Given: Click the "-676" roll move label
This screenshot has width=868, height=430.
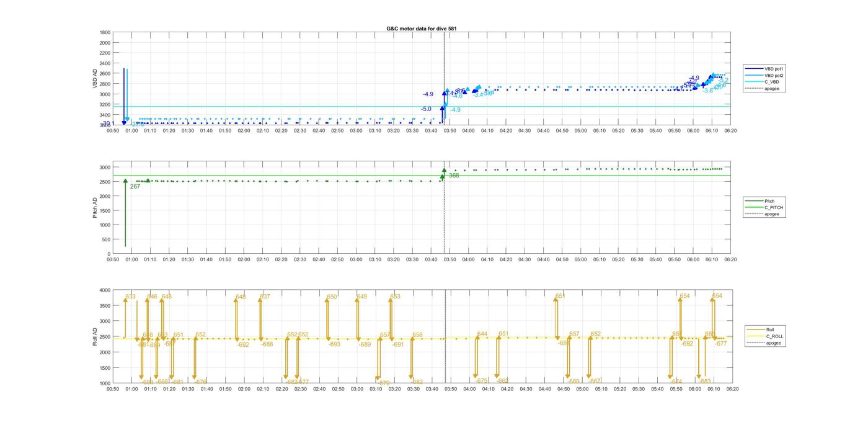Looking at the screenshot, I should coord(200,382).
